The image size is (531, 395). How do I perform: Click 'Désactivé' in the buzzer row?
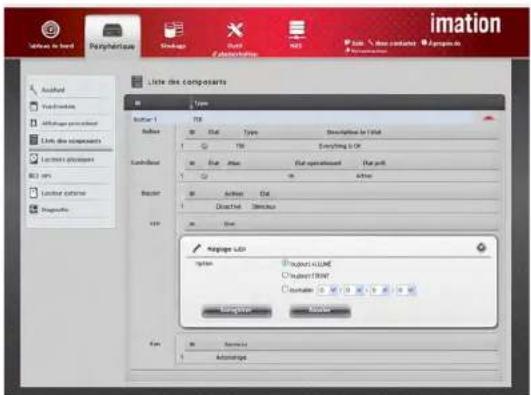coord(229,206)
